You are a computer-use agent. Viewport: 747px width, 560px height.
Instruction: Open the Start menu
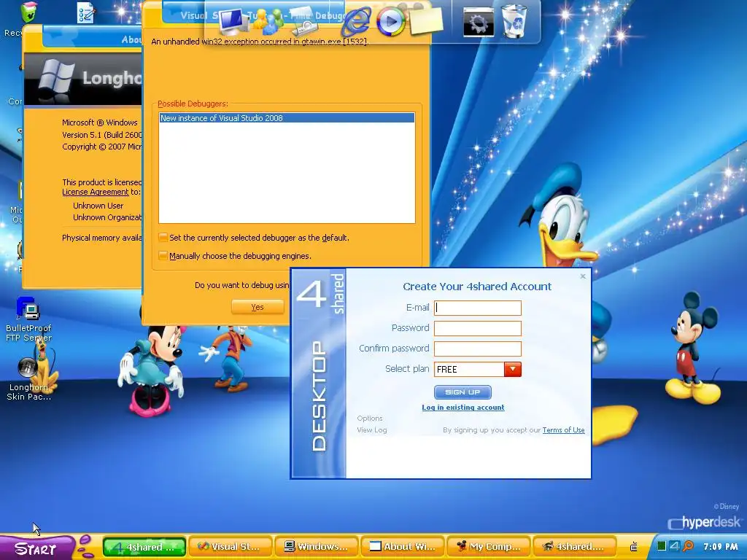pos(36,548)
